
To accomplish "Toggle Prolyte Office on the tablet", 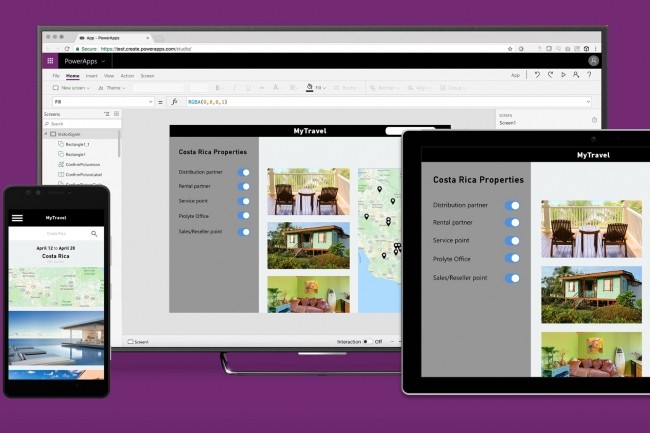I will pyautogui.click(x=512, y=258).
